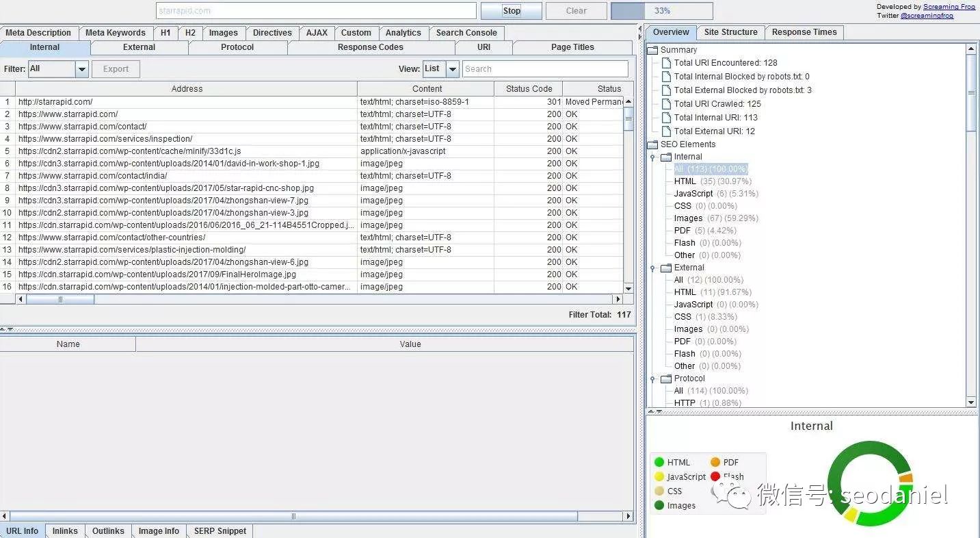The image size is (980, 538).
Task: Sort by the Status Code column header
Action: (x=529, y=89)
